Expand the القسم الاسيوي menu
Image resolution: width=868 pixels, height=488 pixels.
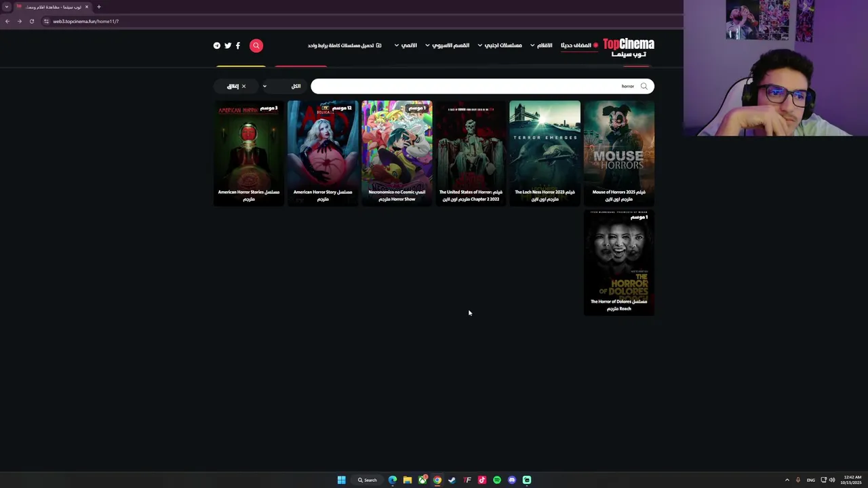pyautogui.click(x=448, y=45)
